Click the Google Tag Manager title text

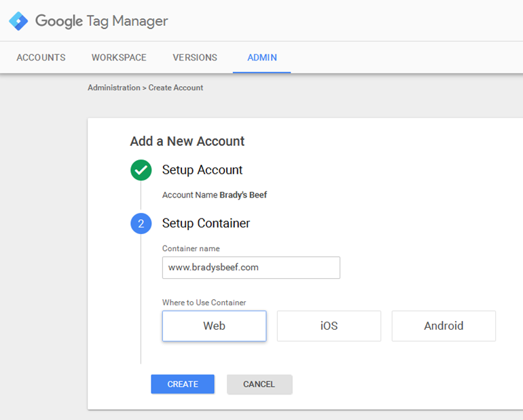(101, 21)
